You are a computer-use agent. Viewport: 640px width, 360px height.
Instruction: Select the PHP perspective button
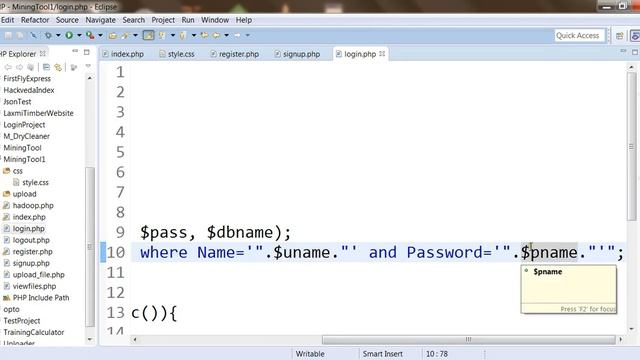click(635, 36)
